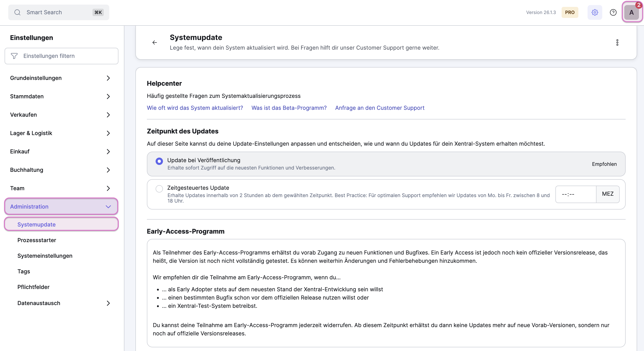644x351 pixels.
Task: Open Pflichtfelder in the sidebar
Action: [34, 287]
